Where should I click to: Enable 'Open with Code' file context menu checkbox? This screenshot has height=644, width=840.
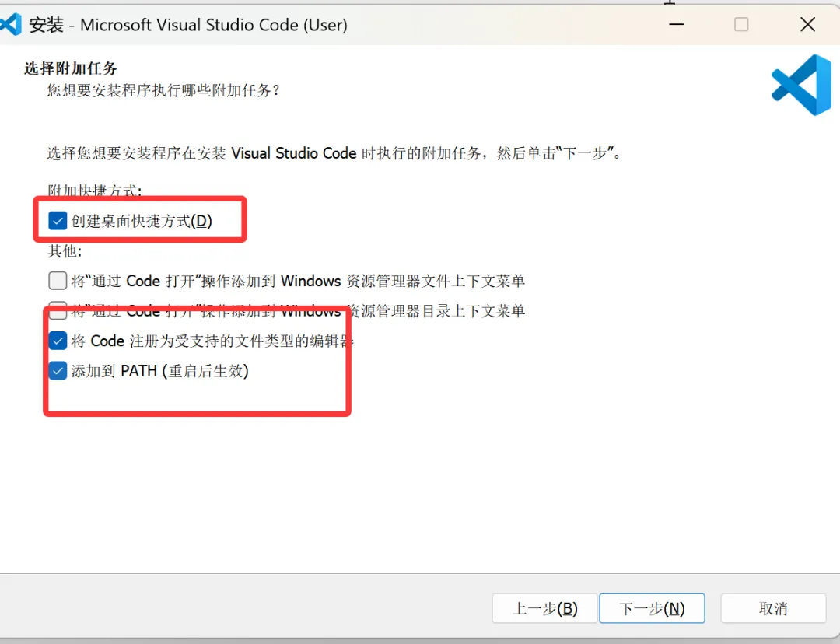pos(58,281)
